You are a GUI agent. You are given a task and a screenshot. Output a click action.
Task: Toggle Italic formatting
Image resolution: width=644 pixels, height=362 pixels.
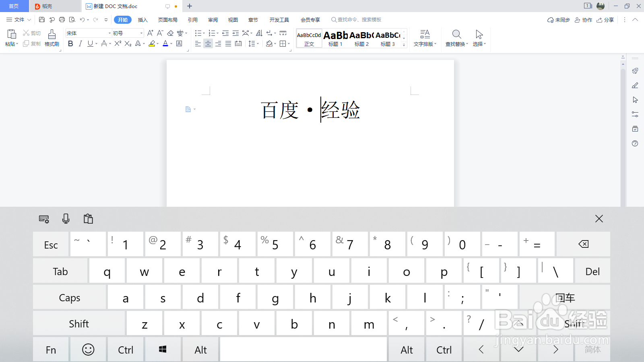(80, 43)
